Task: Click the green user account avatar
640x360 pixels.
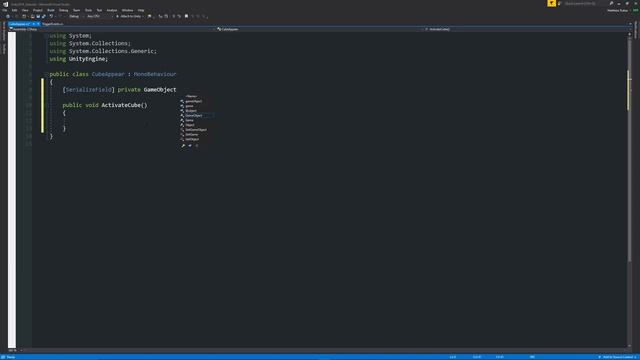Action: [x=636, y=11]
